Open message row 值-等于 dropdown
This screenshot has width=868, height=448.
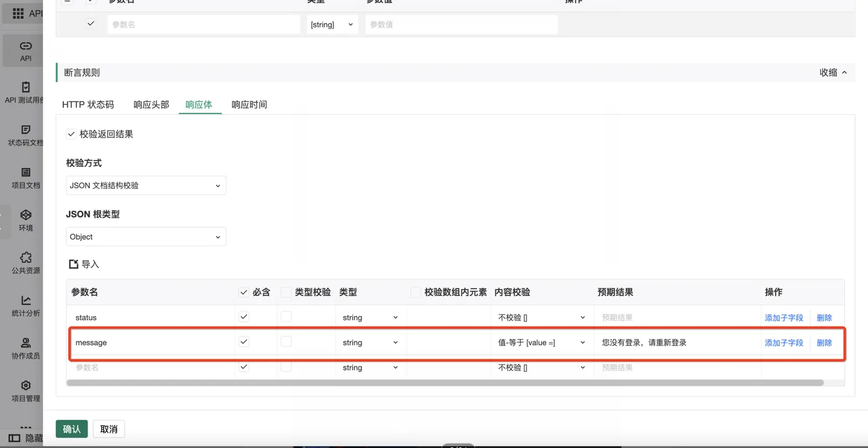pyautogui.click(x=541, y=342)
